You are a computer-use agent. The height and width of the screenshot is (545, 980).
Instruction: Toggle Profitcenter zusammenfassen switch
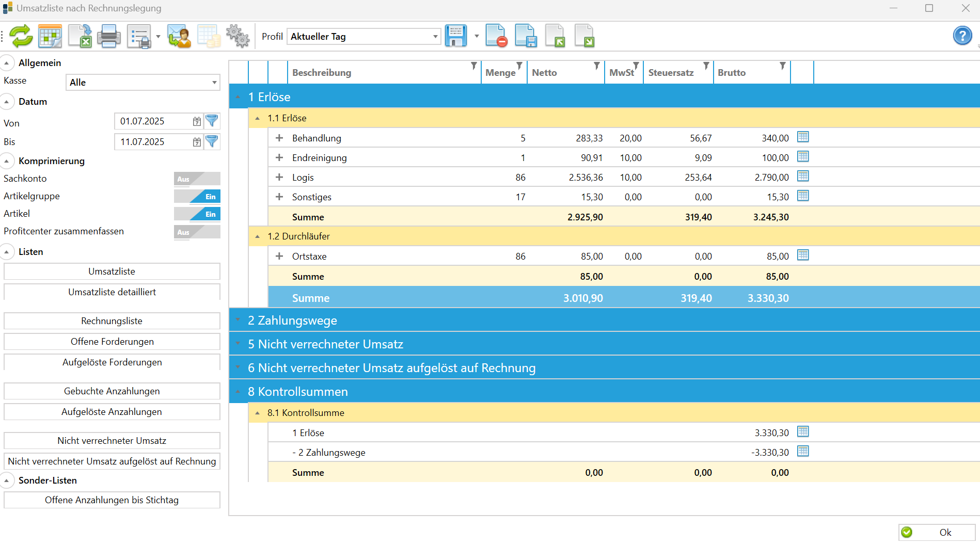click(197, 232)
